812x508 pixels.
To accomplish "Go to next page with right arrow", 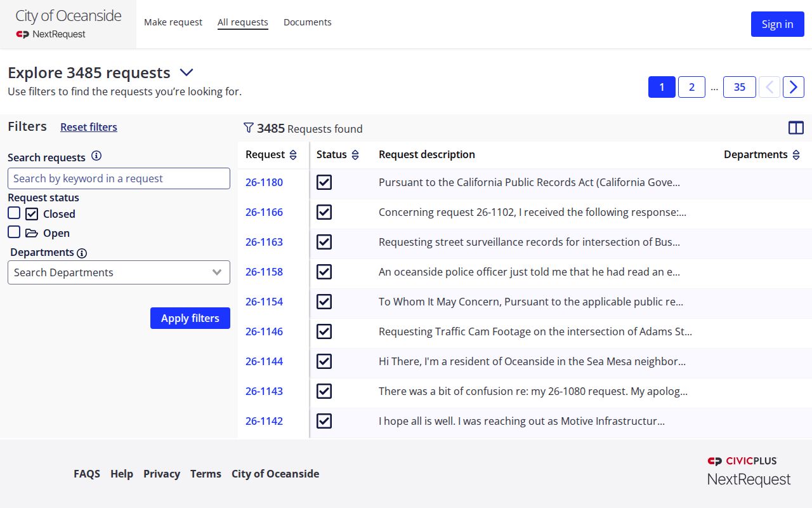I will click(794, 87).
